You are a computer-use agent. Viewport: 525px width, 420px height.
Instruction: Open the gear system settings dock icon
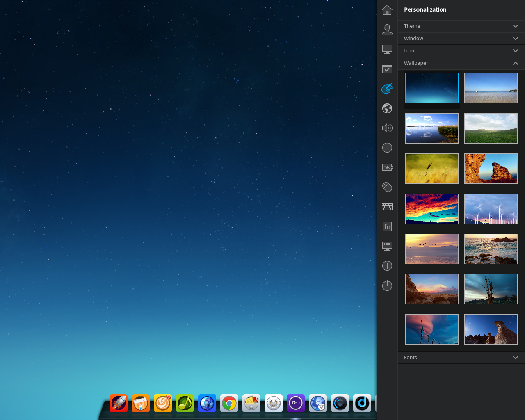(274, 403)
